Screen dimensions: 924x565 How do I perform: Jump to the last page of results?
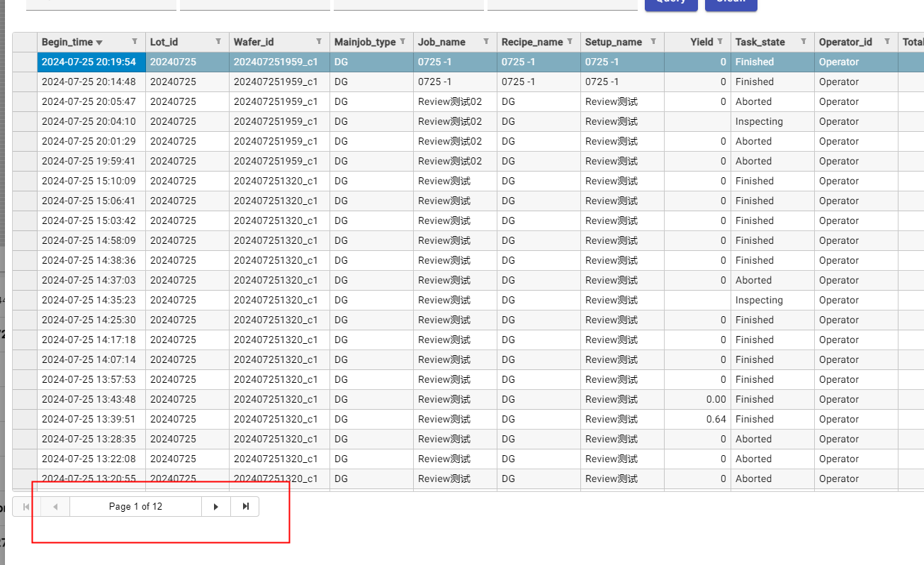[x=245, y=506]
